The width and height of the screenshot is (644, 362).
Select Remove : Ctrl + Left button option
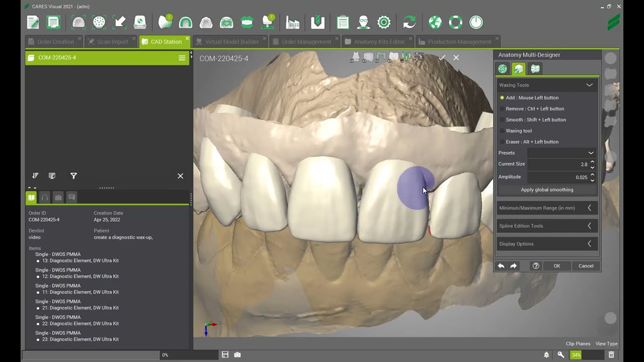coord(531,109)
